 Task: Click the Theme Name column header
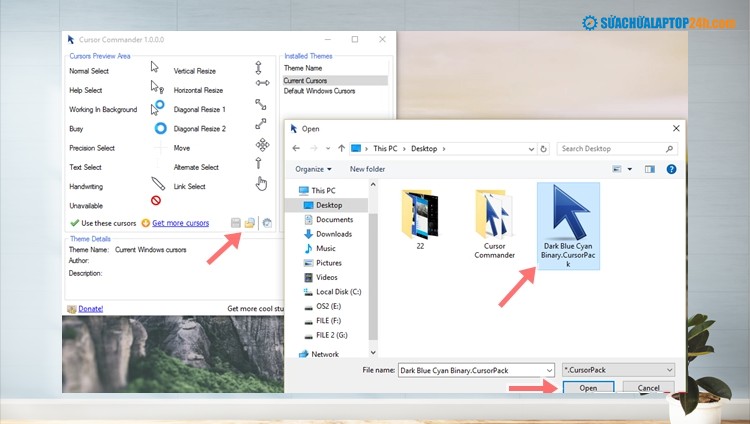303,68
